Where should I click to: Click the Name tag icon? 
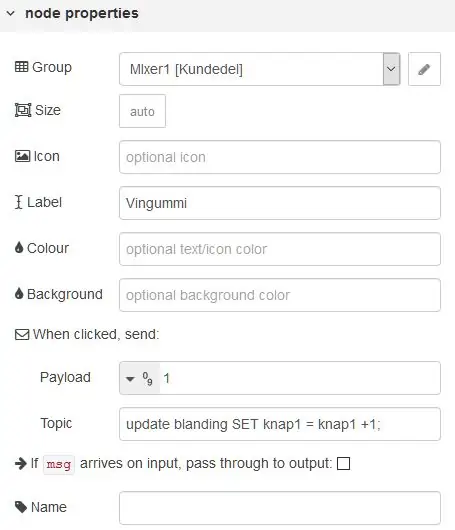point(21,507)
